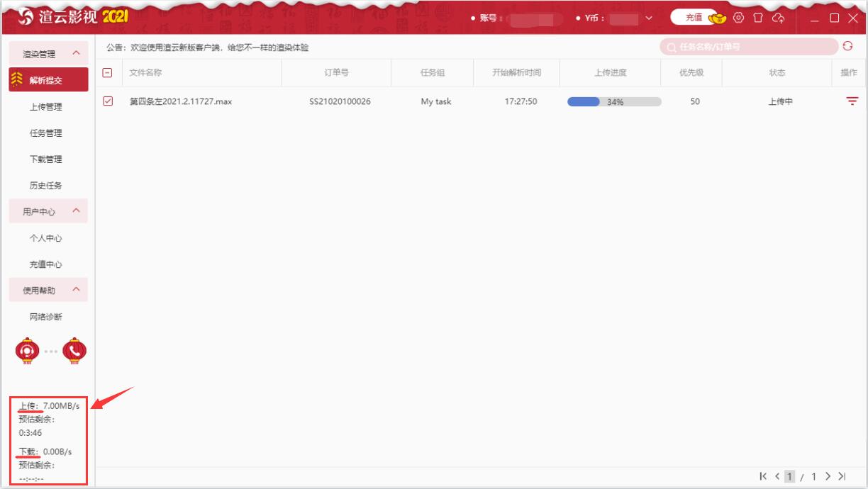Go to next page using the right arrow
The image size is (868, 489).
coord(828,476)
